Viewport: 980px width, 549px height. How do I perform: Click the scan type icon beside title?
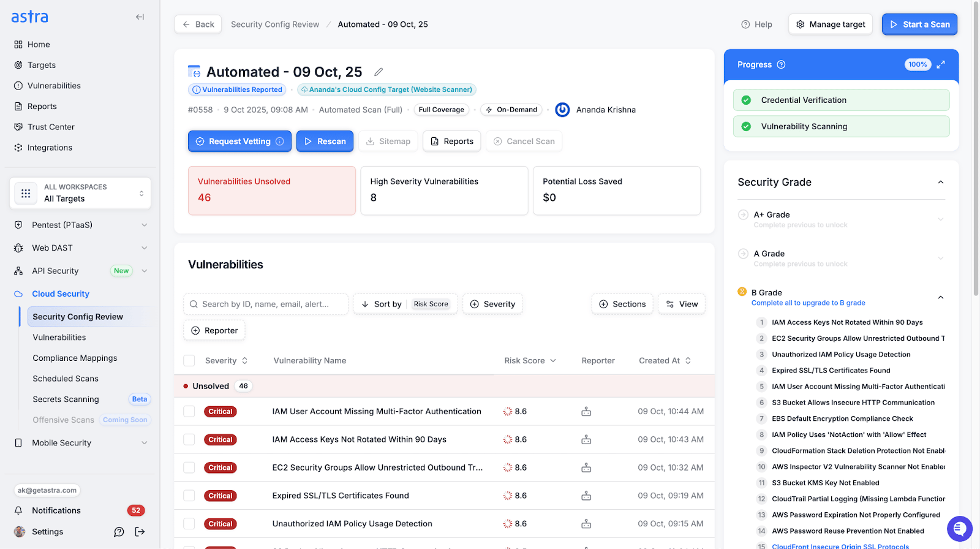[194, 72]
